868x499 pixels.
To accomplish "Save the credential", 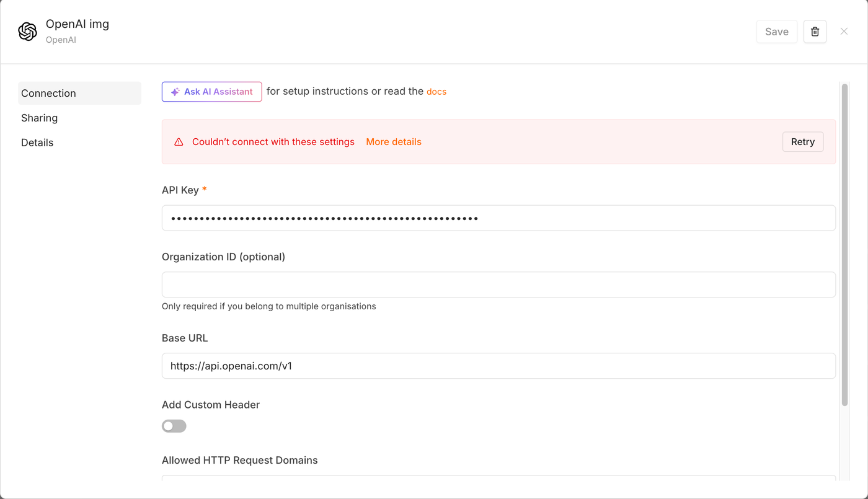I will point(777,32).
